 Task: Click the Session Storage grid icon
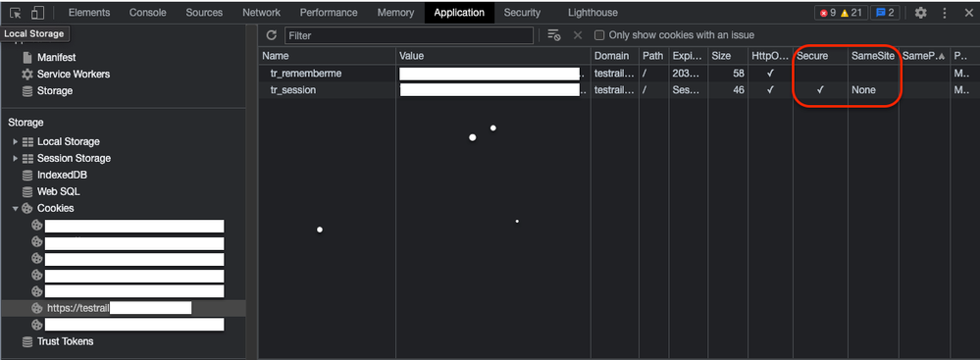click(x=27, y=159)
